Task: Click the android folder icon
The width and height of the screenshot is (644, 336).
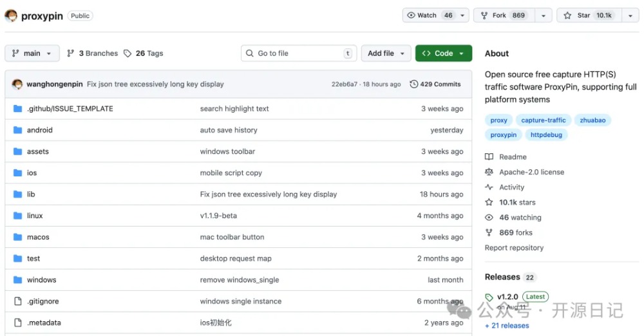Action: 18,130
